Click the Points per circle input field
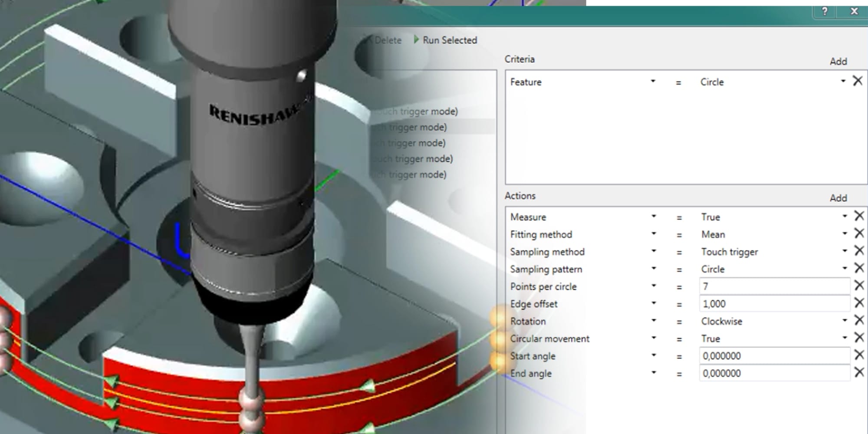The width and height of the screenshot is (868, 434). pyautogui.click(x=774, y=286)
